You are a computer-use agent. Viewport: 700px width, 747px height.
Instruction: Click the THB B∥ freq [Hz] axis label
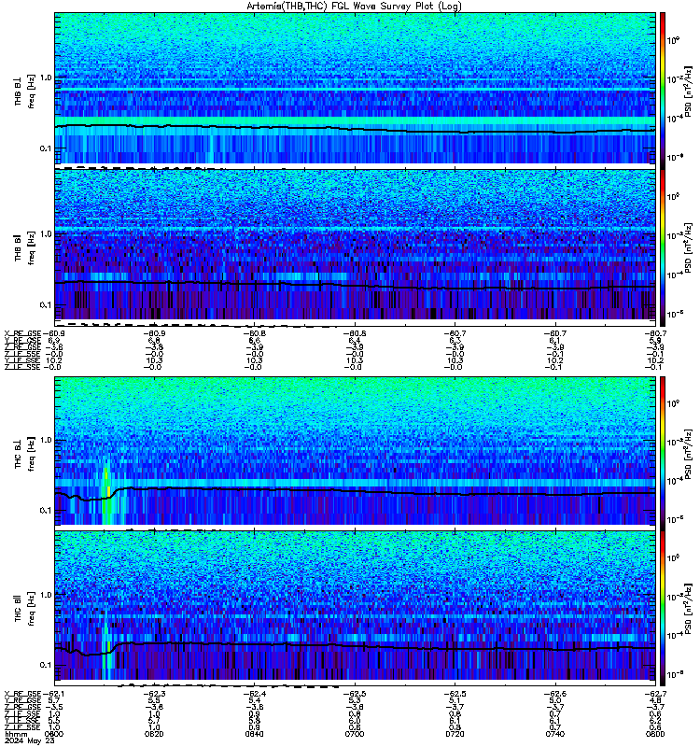point(25,247)
